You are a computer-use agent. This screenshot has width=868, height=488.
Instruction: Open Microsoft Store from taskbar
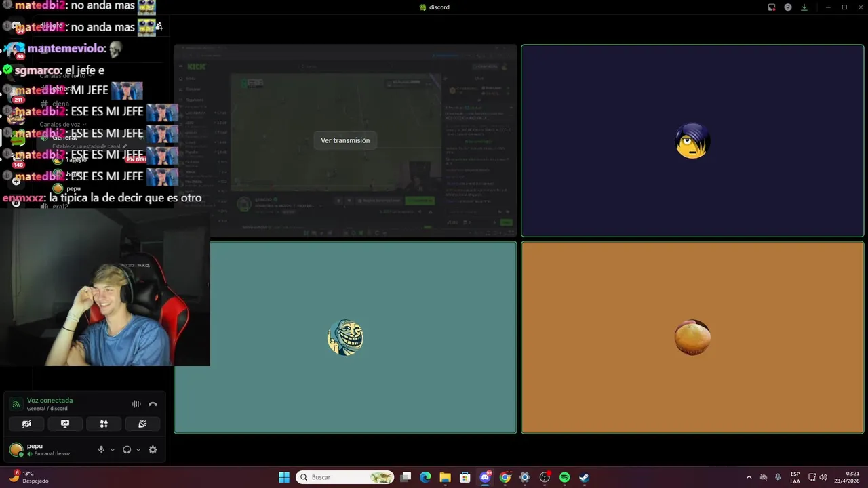(x=465, y=477)
